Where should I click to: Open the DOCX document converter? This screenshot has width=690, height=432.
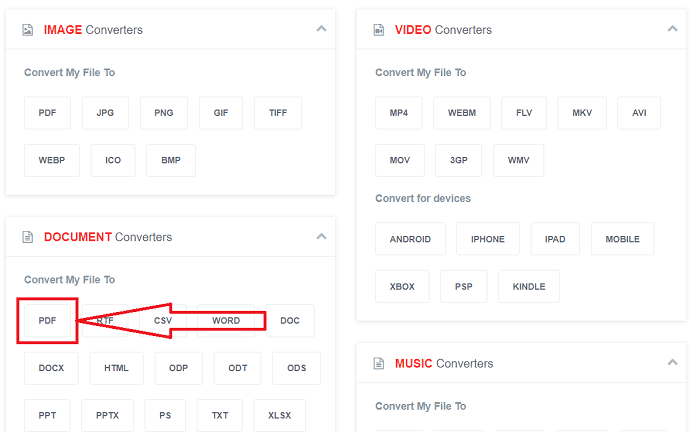click(x=51, y=368)
